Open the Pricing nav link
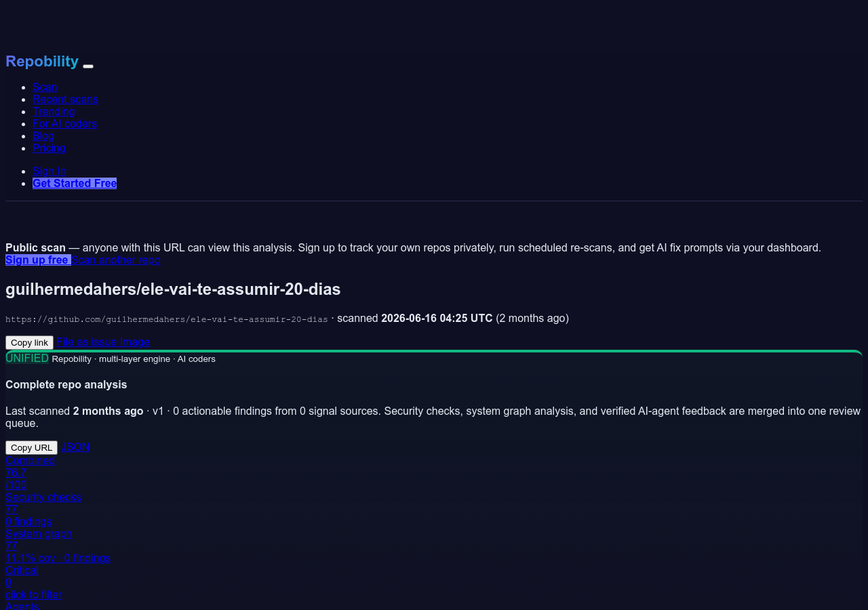The height and width of the screenshot is (610, 868). [x=49, y=148]
